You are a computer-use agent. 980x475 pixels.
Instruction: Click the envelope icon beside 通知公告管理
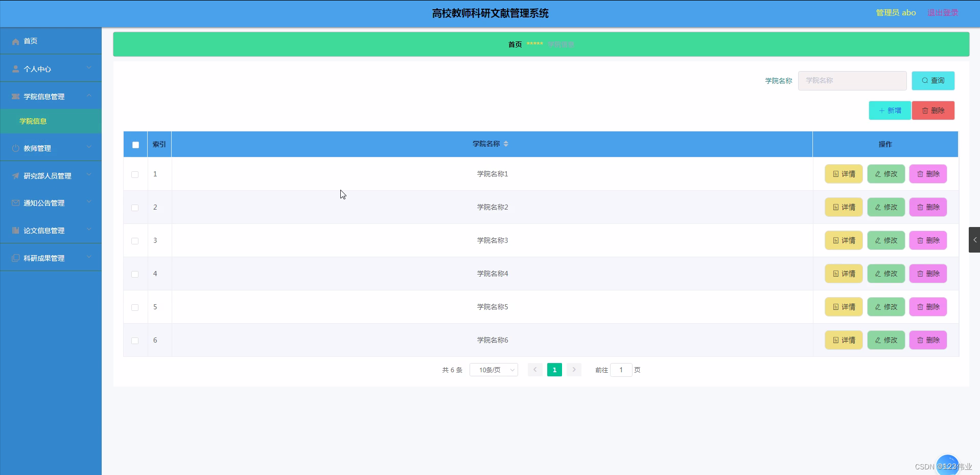[x=15, y=202]
